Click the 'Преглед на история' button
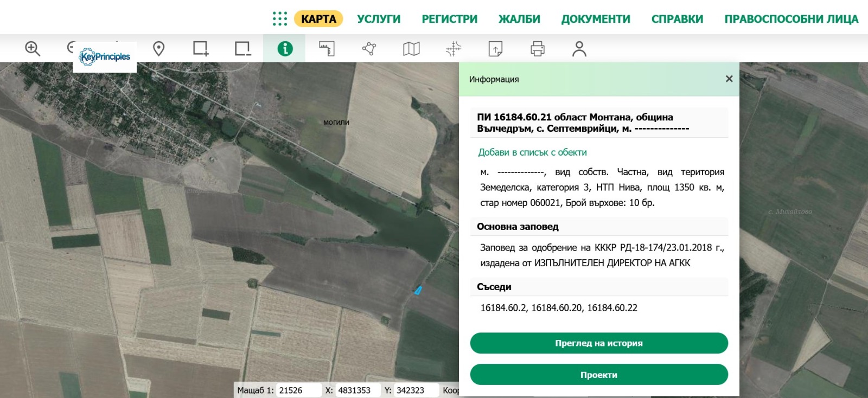868x398 pixels. (599, 343)
